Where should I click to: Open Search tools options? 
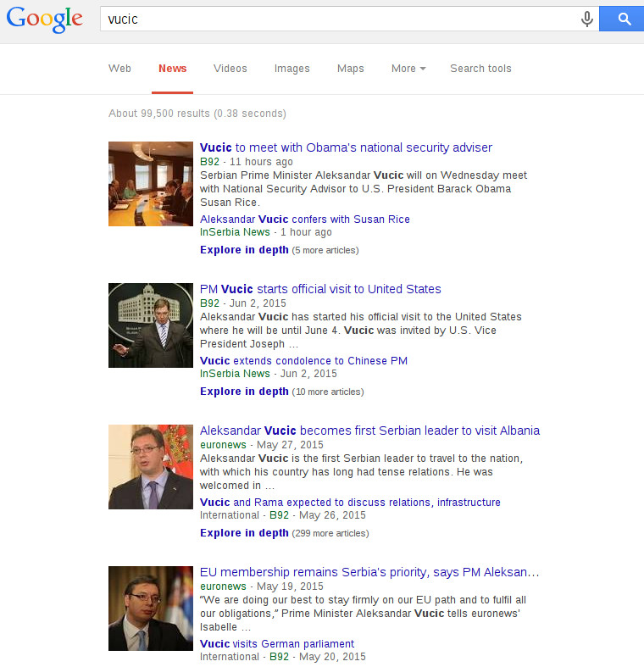coord(480,69)
